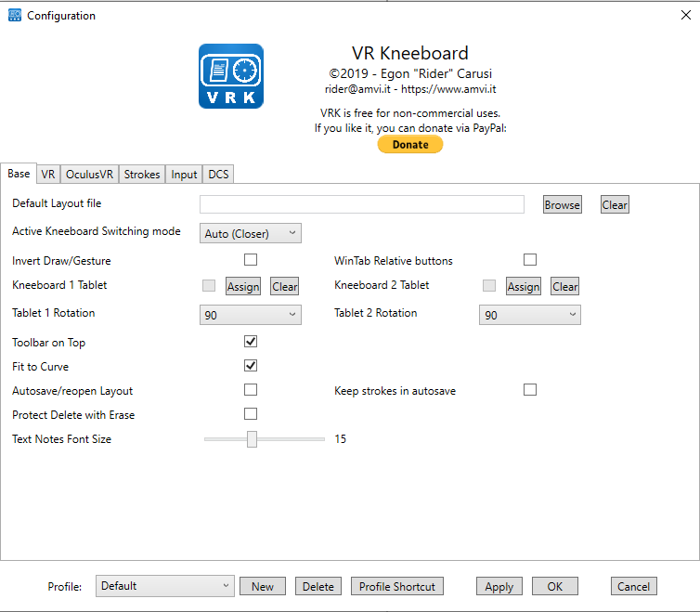Enable Protect Delete with Erase

pos(251,414)
